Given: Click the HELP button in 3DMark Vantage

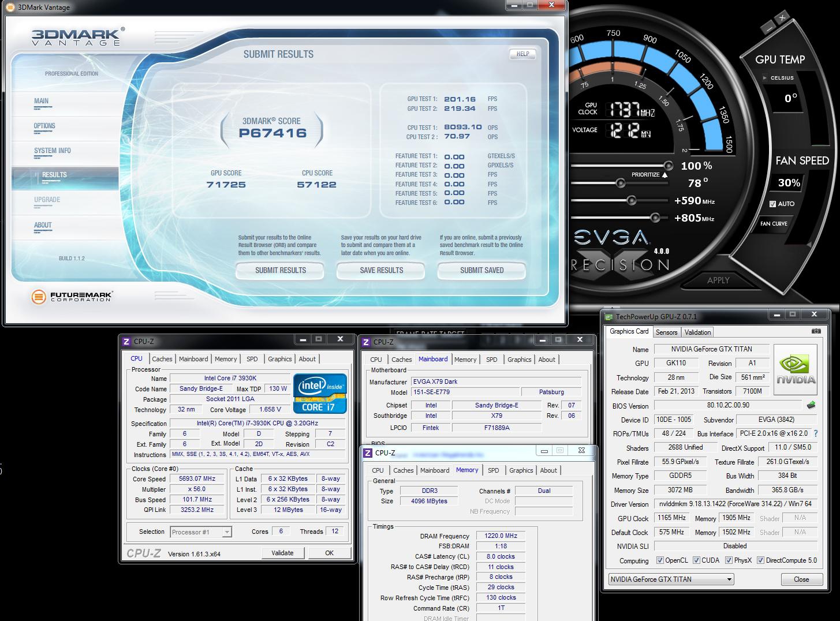Looking at the screenshot, I should [x=522, y=54].
